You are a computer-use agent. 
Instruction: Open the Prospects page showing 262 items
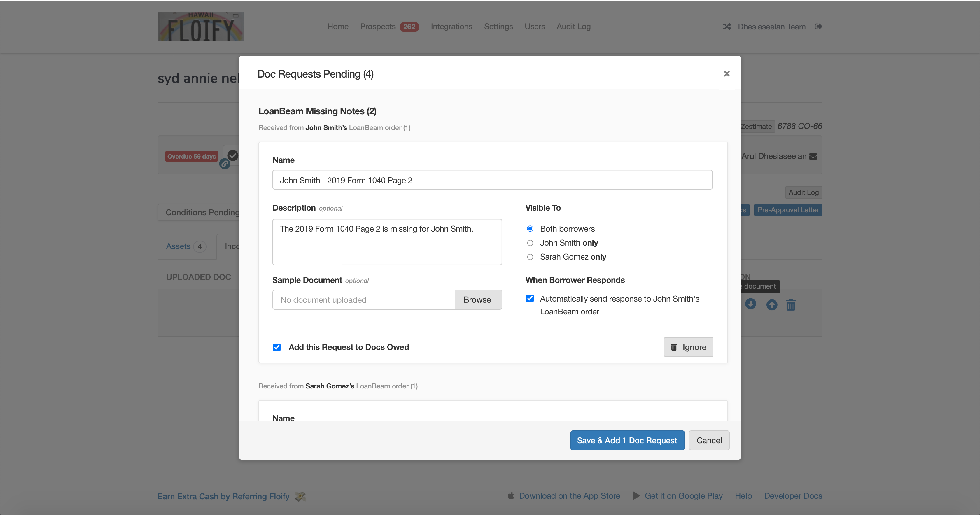pos(377,26)
